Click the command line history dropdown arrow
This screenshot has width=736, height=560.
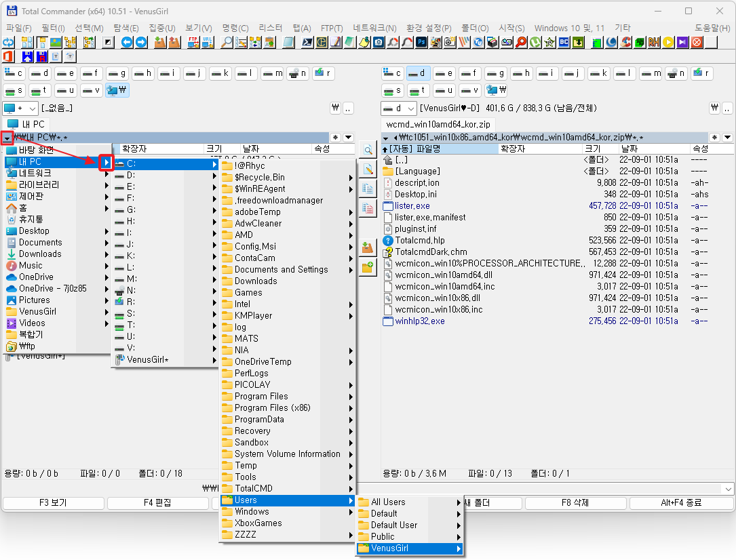[728, 489]
